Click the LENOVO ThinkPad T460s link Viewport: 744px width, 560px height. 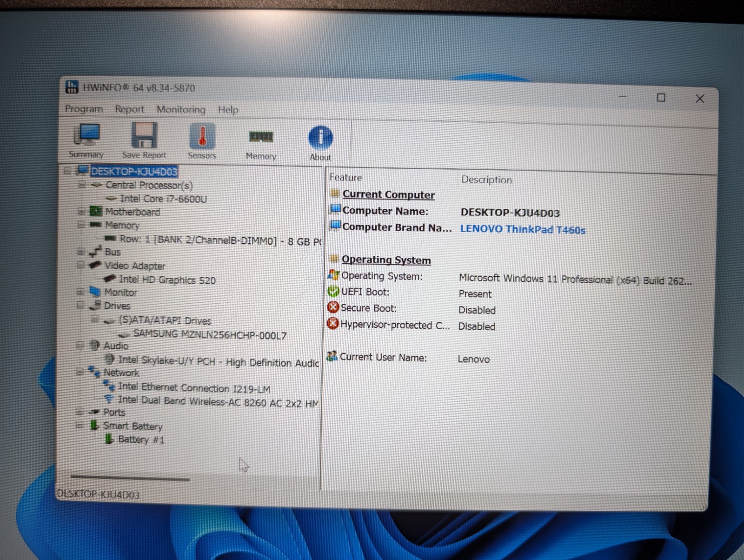523,229
